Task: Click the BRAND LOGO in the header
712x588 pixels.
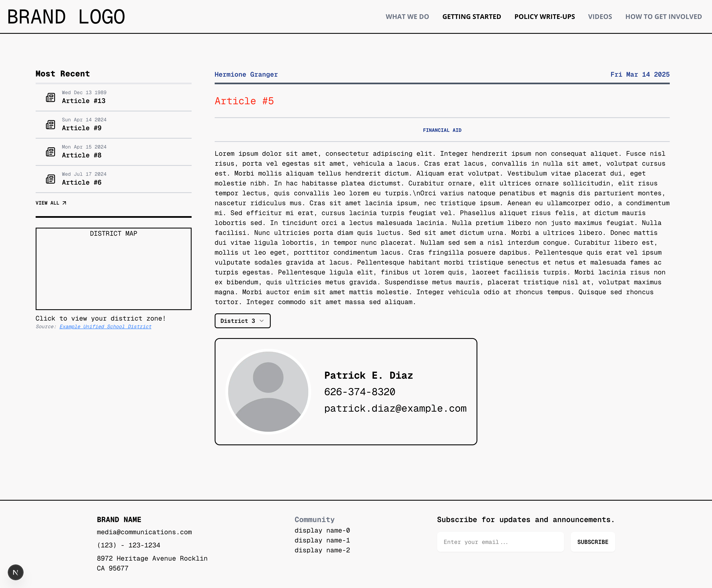Action: pos(66,17)
